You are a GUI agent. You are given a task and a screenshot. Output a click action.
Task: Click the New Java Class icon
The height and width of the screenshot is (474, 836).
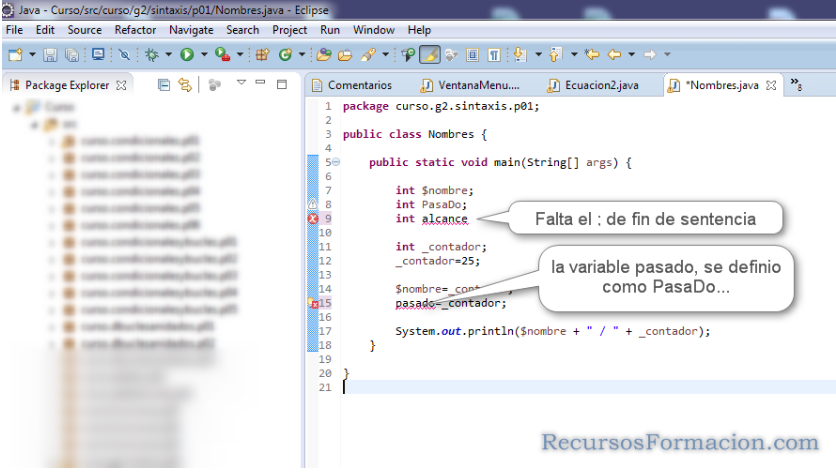[x=286, y=54]
